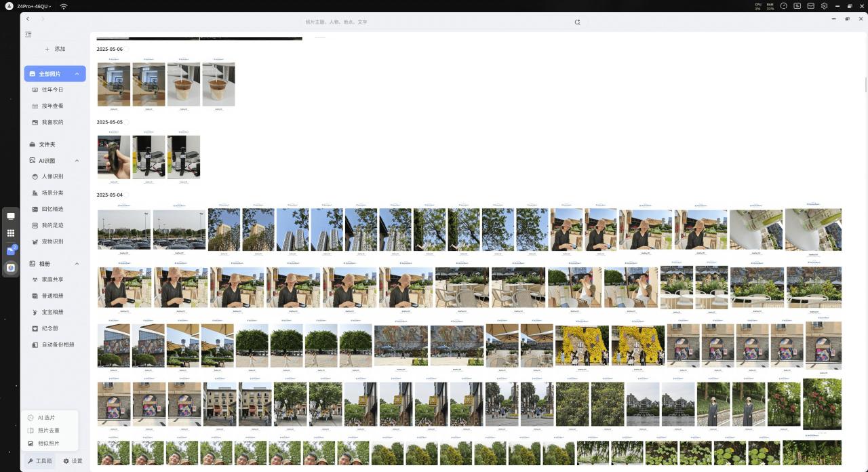The height and width of the screenshot is (472, 868).
Task: Collapse the 相册 section chevron
Action: [77, 264]
